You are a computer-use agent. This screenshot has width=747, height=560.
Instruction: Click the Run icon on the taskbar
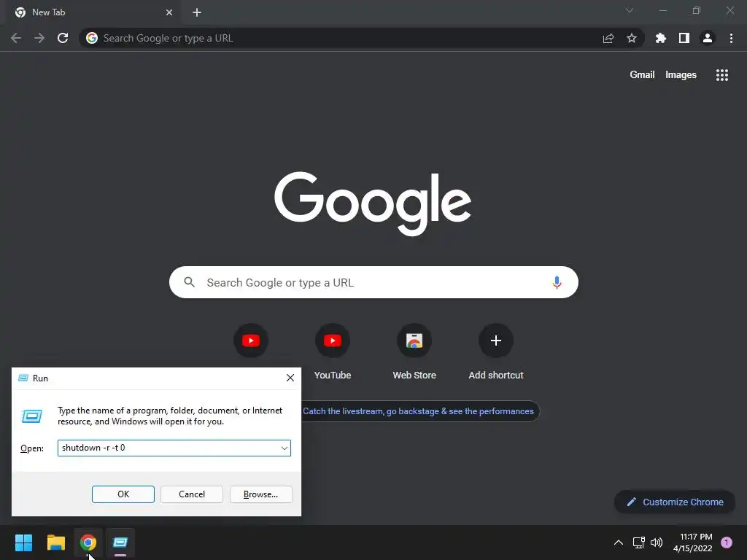tap(120, 542)
